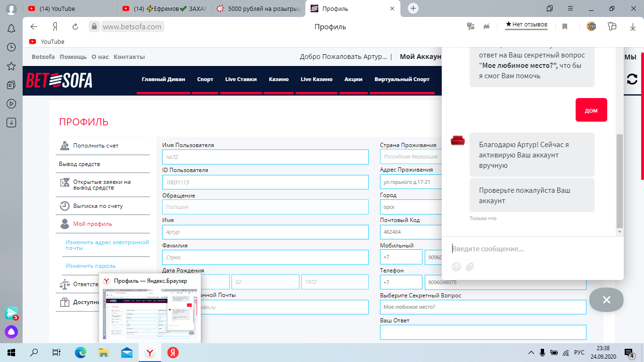The height and width of the screenshot is (362, 644).
Task: Go back using the browser back arrow
Action: coord(34,27)
